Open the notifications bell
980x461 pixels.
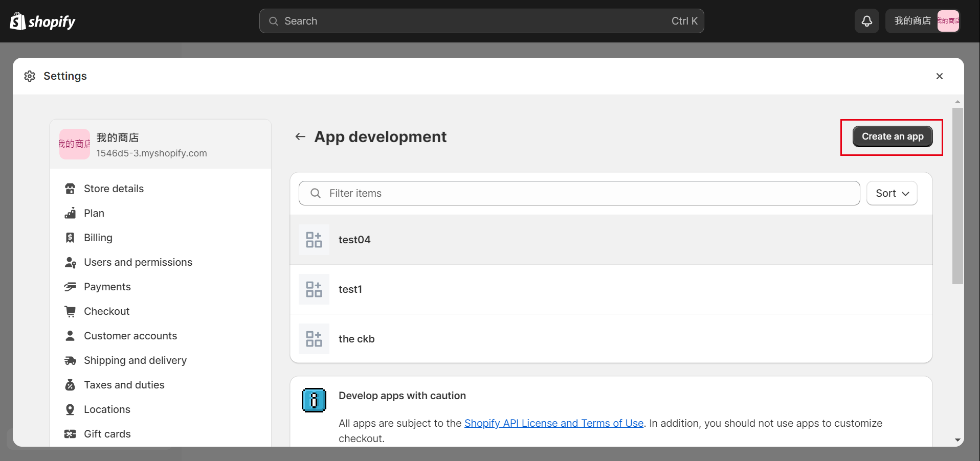(x=866, y=21)
